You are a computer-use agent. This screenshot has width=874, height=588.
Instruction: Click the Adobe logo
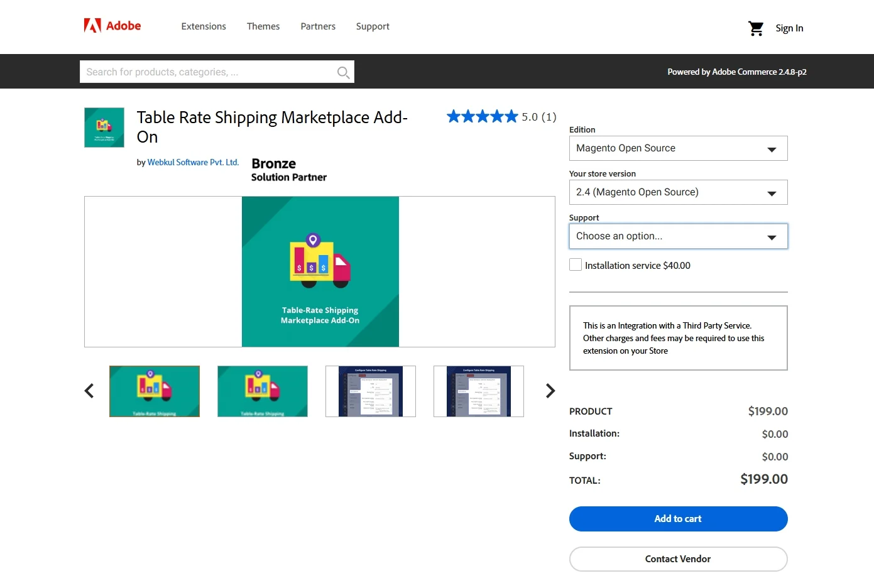point(112,26)
